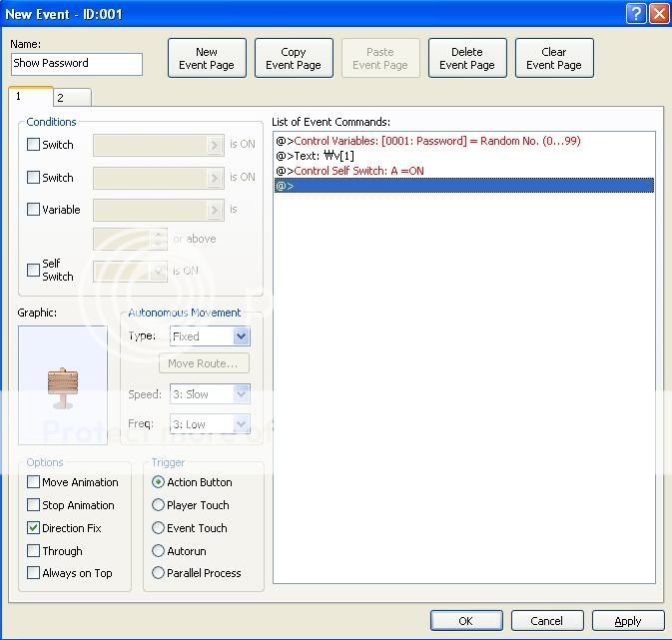Enable the Move Animation checkbox
The image size is (672, 640).
(34, 482)
